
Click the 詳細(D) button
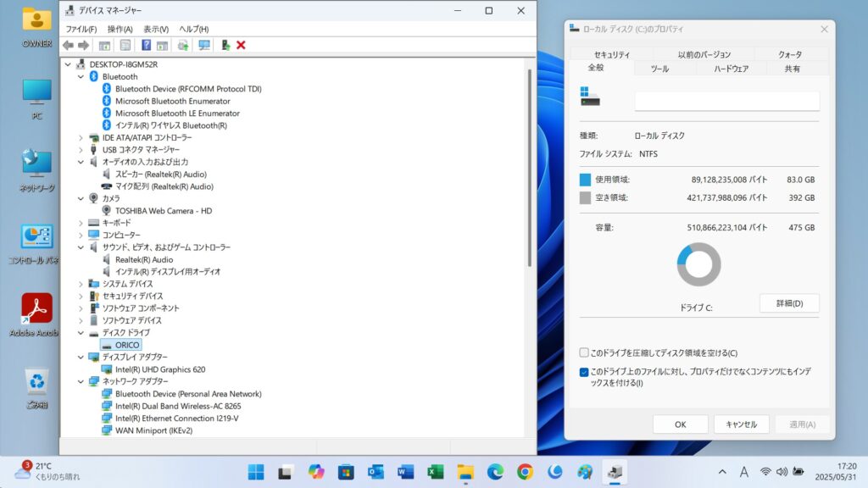click(788, 302)
